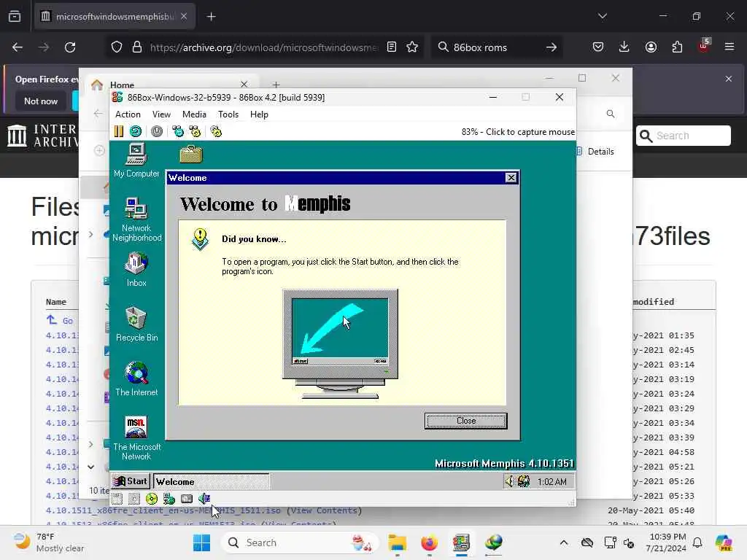747x560 pixels.
Task: Open File Explorer from Windows taskbar
Action: pos(397,542)
